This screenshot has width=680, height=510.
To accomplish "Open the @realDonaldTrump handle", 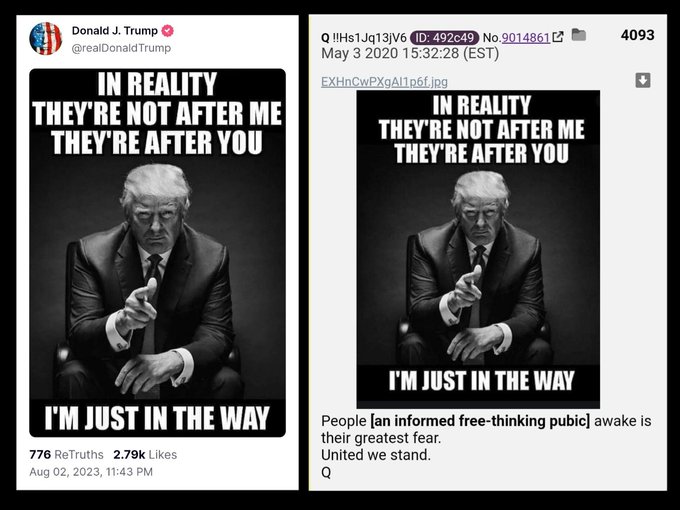I will (121, 48).
